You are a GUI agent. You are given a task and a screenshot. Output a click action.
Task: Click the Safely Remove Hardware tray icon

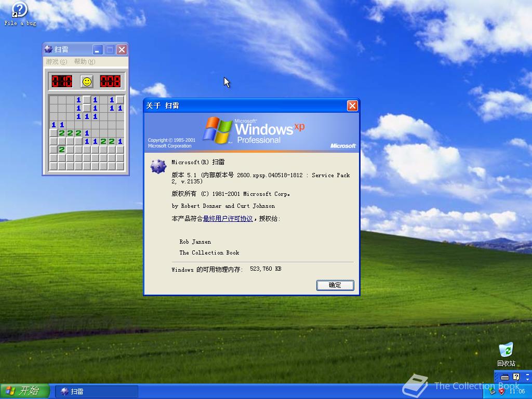[493, 392]
